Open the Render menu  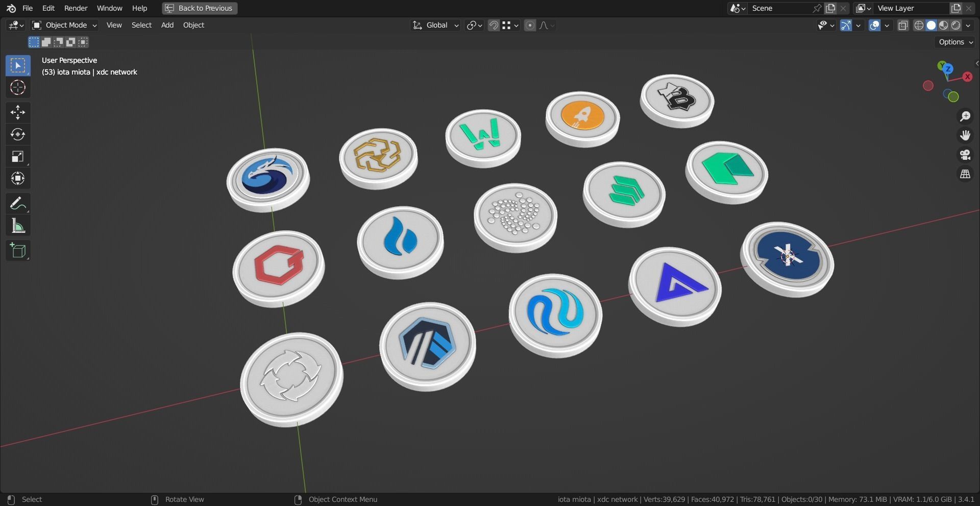(76, 8)
